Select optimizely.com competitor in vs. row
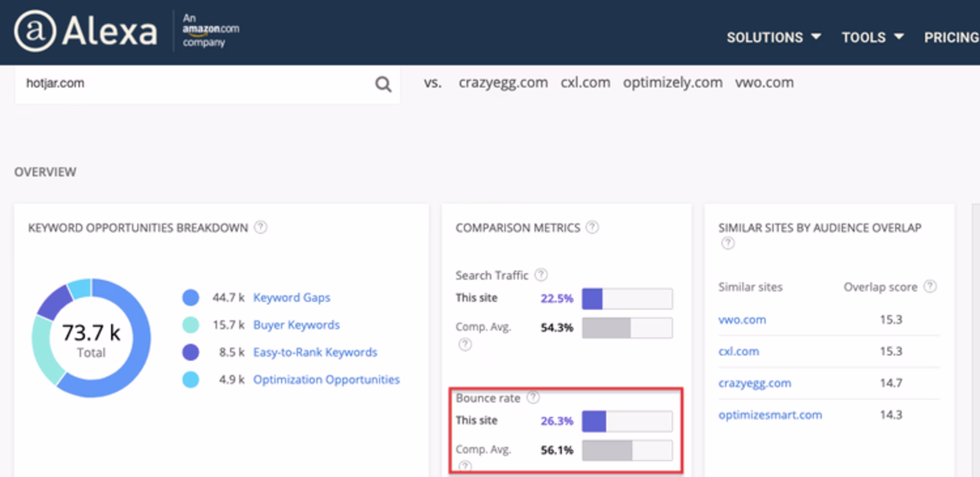Screen dimensions: 980x477 673,83
